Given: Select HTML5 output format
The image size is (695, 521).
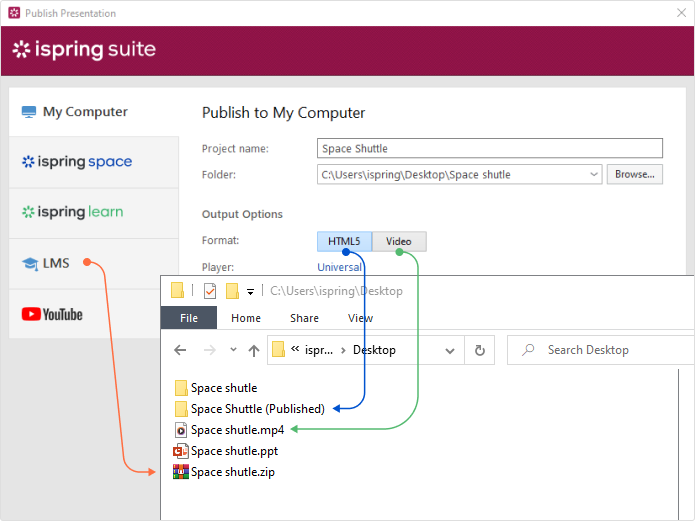Looking at the screenshot, I should click(x=344, y=241).
